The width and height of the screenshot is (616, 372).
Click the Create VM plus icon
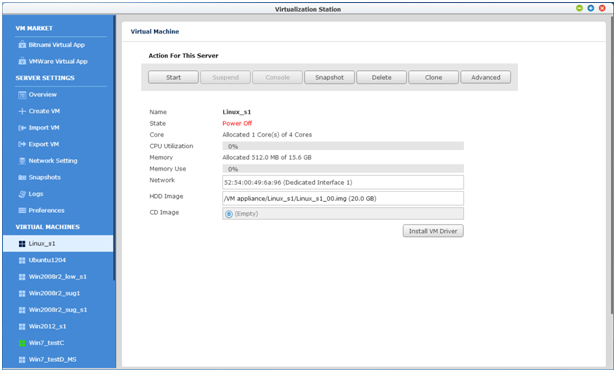point(22,111)
